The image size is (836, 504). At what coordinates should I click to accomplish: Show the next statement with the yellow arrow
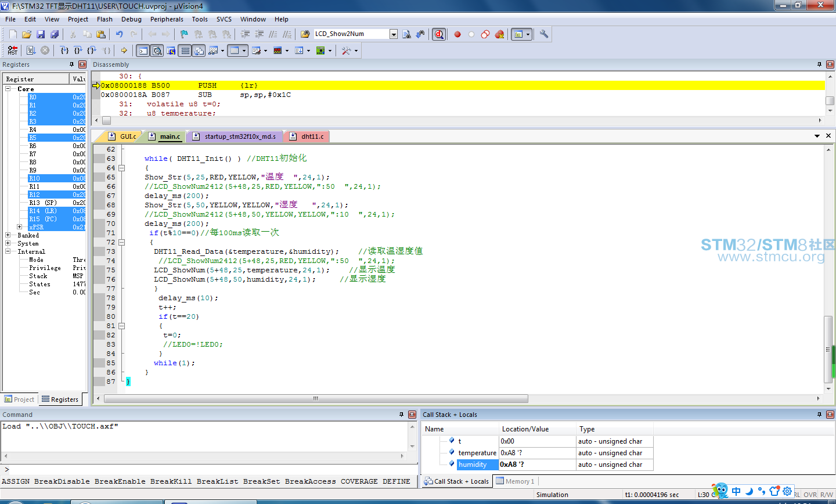click(124, 51)
